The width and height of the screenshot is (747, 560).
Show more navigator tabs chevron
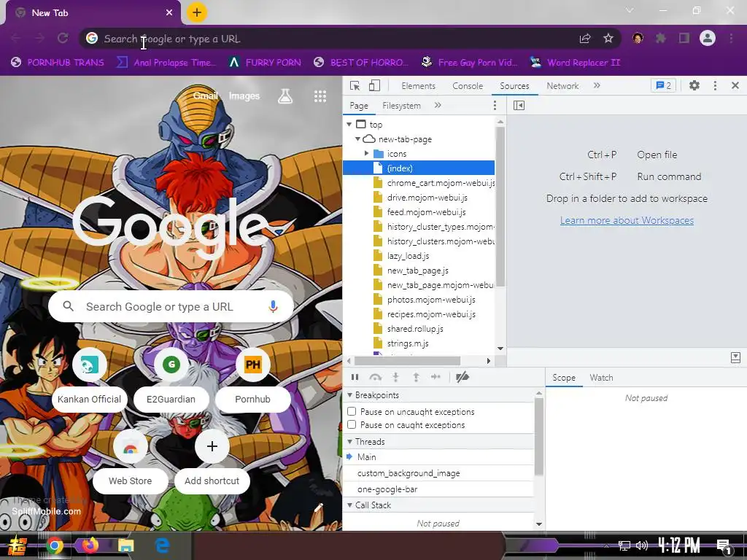pos(438,105)
